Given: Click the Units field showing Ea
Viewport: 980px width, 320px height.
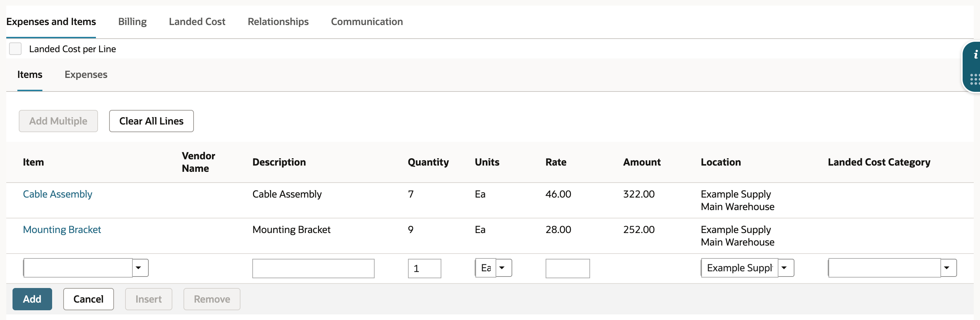Looking at the screenshot, I should click(x=486, y=268).
